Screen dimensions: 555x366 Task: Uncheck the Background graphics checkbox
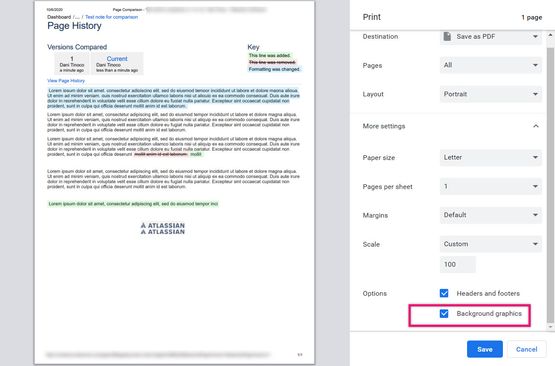[444, 314]
